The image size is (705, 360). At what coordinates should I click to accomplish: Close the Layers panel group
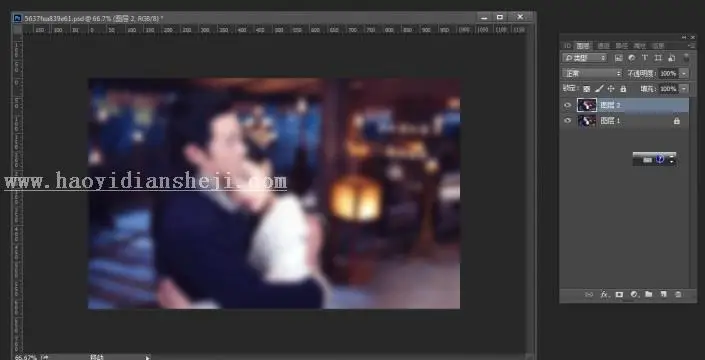[692, 37]
